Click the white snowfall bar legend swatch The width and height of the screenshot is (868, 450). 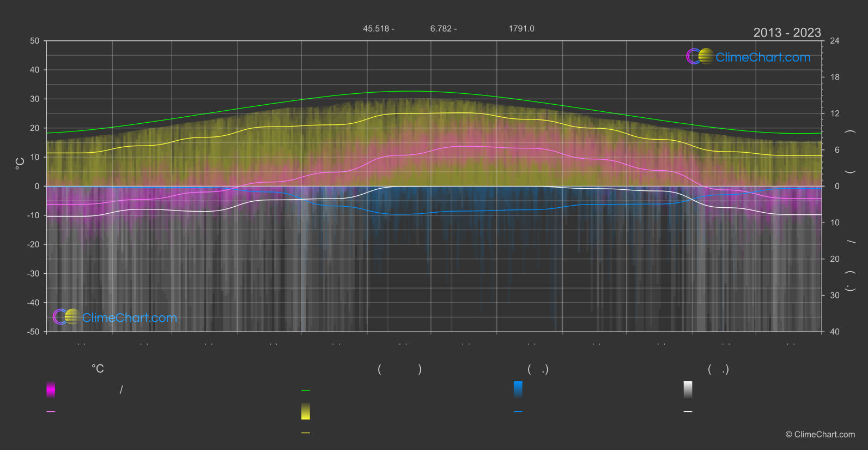688,389
